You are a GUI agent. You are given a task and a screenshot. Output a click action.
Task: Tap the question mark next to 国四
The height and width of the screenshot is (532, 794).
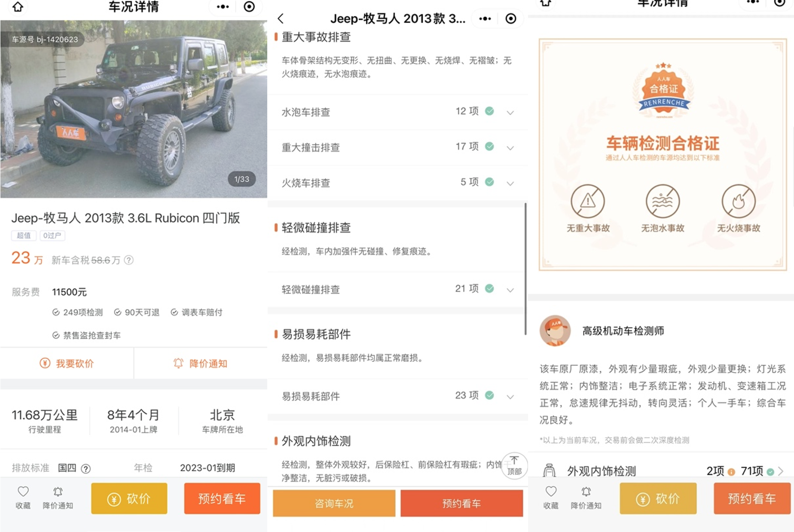(x=86, y=469)
